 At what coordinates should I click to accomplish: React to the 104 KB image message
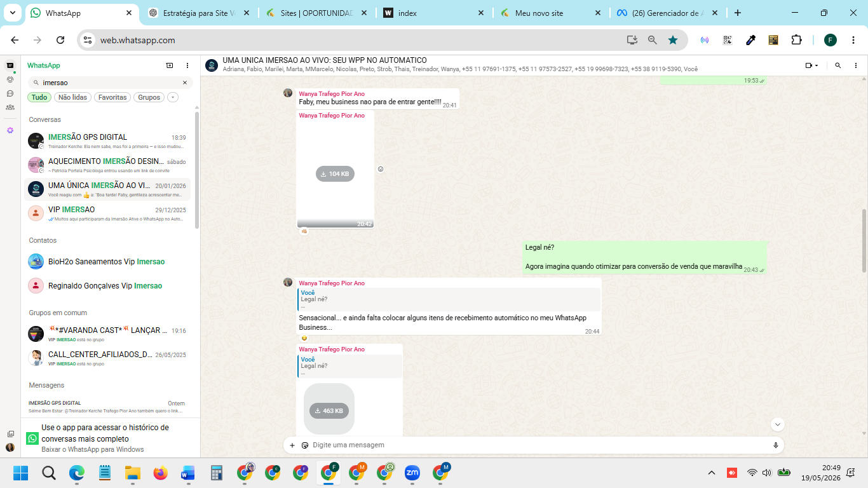(381, 169)
